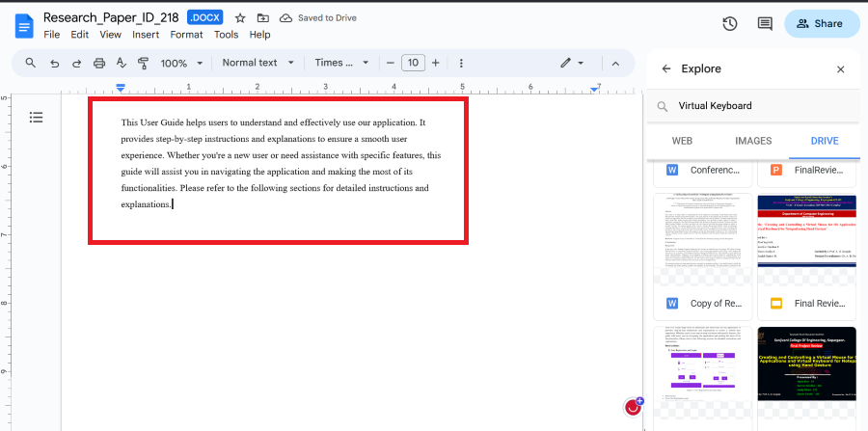The width and height of the screenshot is (868, 431).
Task: Close the Explore panel
Action: pos(840,69)
